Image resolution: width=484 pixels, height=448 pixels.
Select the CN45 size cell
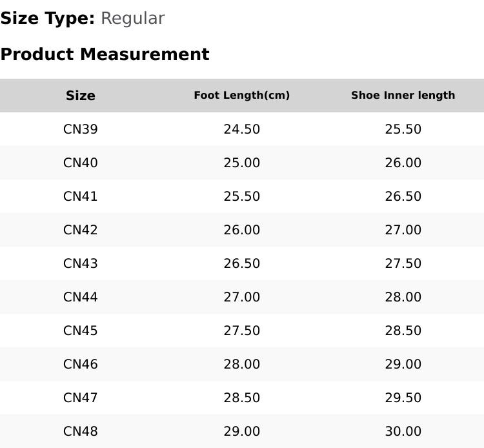pos(80,331)
